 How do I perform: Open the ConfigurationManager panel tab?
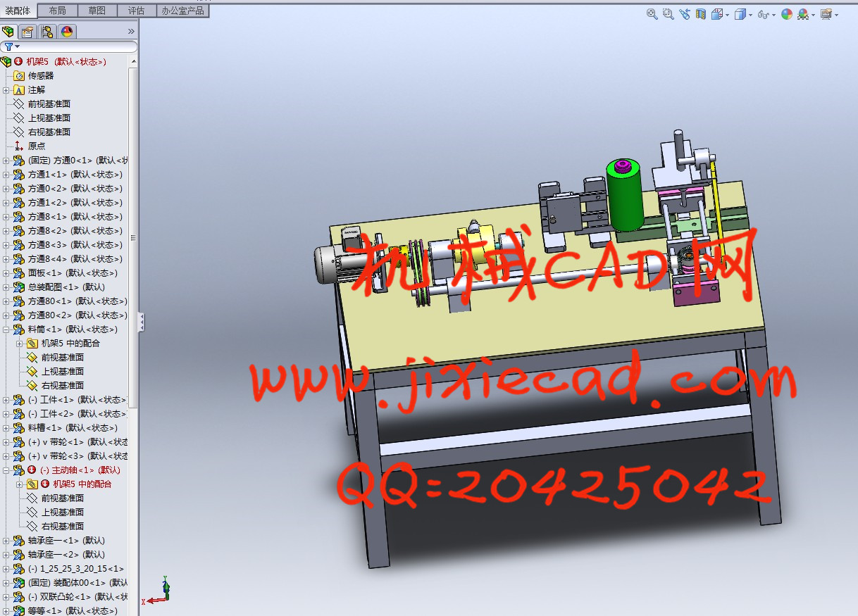(47, 32)
